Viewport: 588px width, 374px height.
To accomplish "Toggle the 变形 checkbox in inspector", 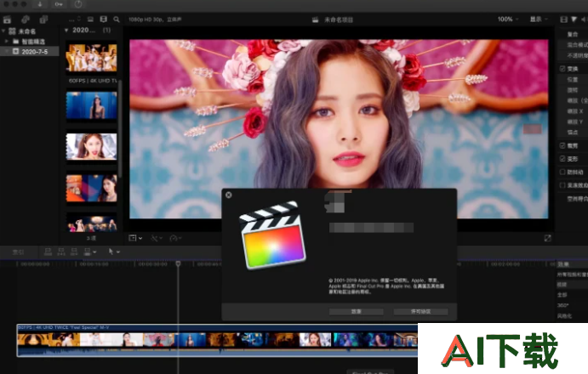I will [562, 158].
